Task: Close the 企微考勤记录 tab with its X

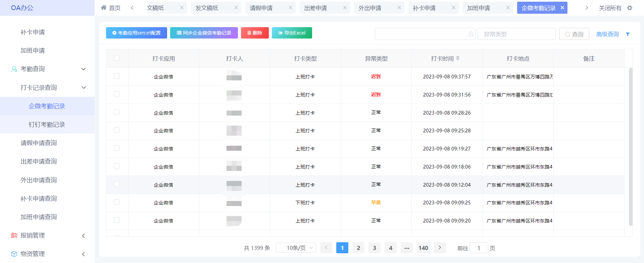Action: point(562,8)
